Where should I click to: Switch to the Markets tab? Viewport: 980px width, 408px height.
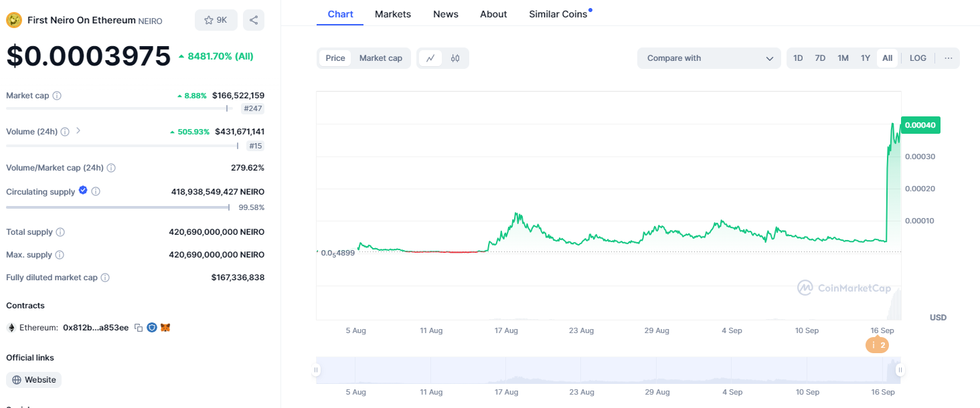point(393,14)
